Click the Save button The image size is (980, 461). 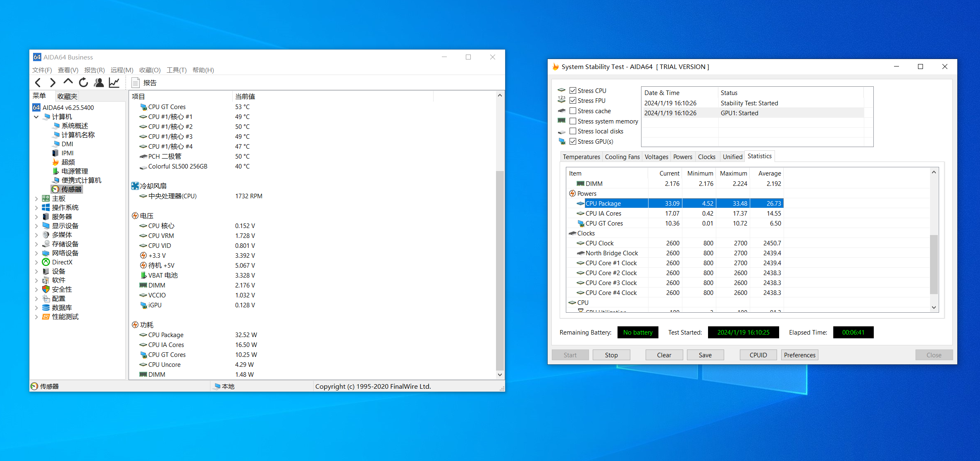[x=705, y=355]
